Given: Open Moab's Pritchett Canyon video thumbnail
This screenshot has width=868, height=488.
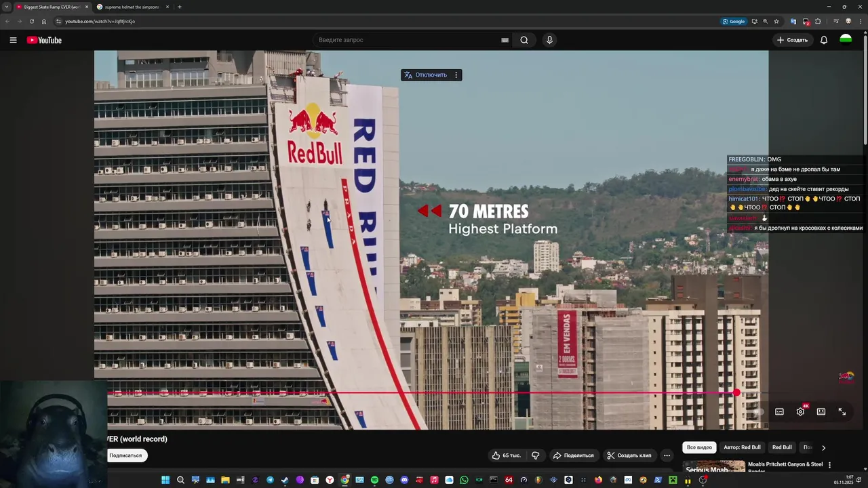Looking at the screenshot, I should click(713, 467).
